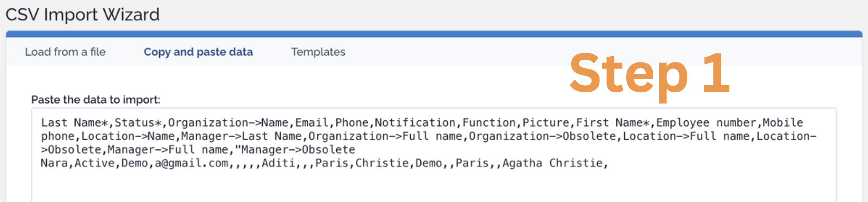Screen dimensions: 868x202
Task: Click 'Aditi' in the pasted data row
Action: [278, 163]
